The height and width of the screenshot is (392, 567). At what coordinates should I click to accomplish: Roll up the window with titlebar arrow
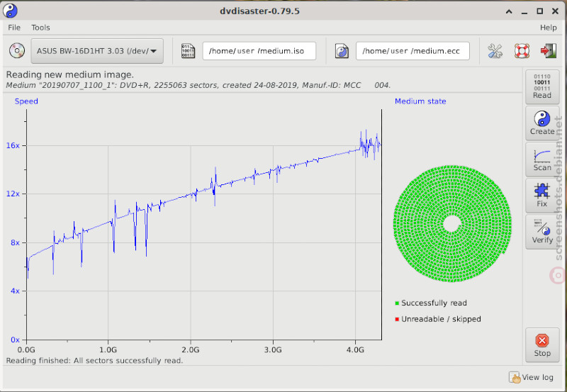(509, 11)
